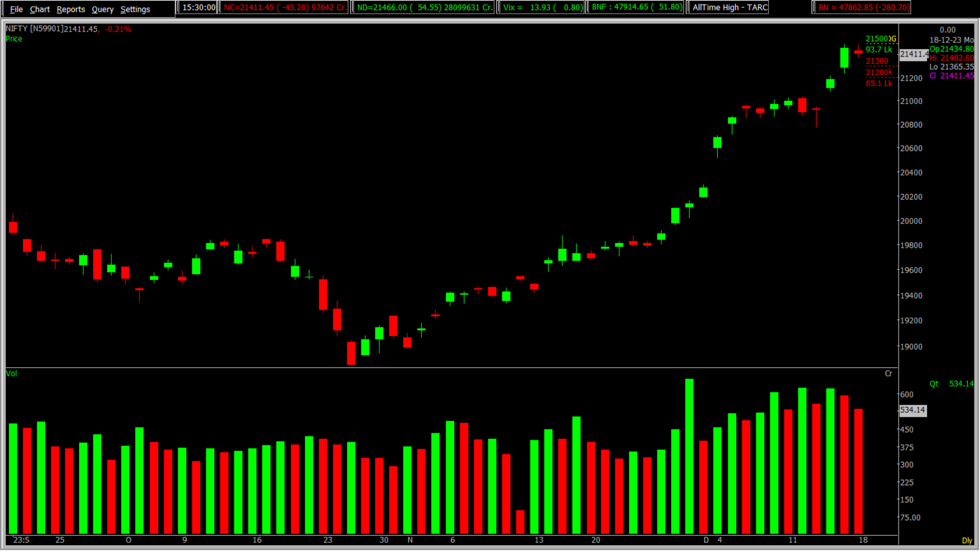This screenshot has width=980, height=551.
Task: Toggle the Price label in chart corner
Action: [14, 39]
